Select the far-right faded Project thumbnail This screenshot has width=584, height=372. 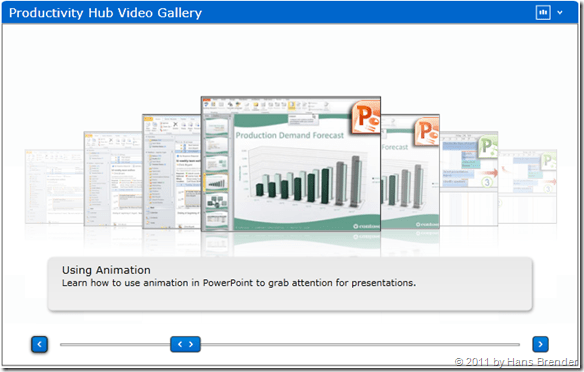click(x=527, y=186)
